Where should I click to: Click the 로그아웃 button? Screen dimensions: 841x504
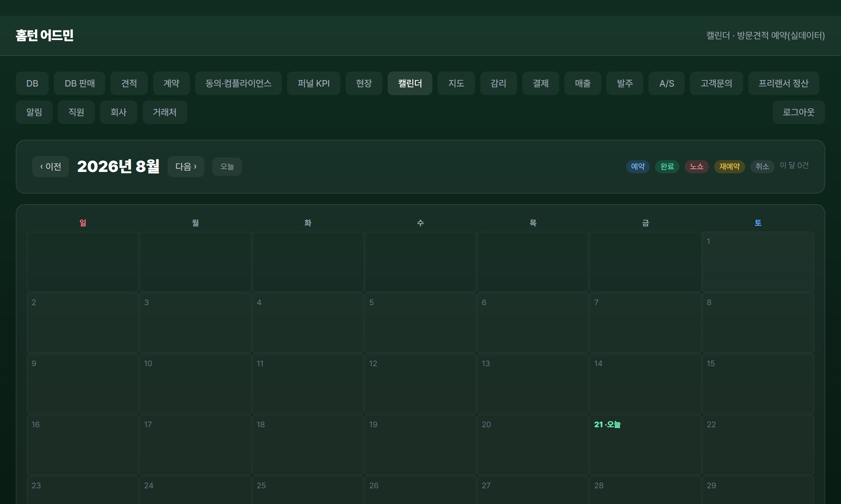coord(799,112)
